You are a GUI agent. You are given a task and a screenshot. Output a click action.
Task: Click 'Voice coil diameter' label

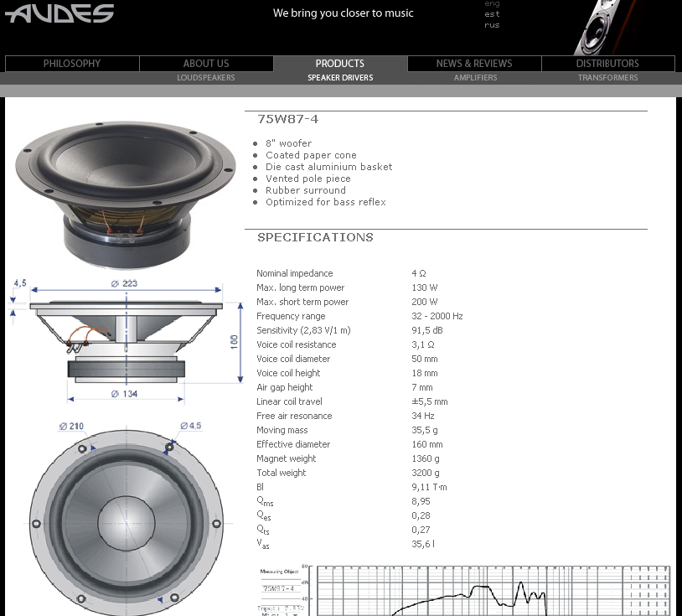click(293, 359)
